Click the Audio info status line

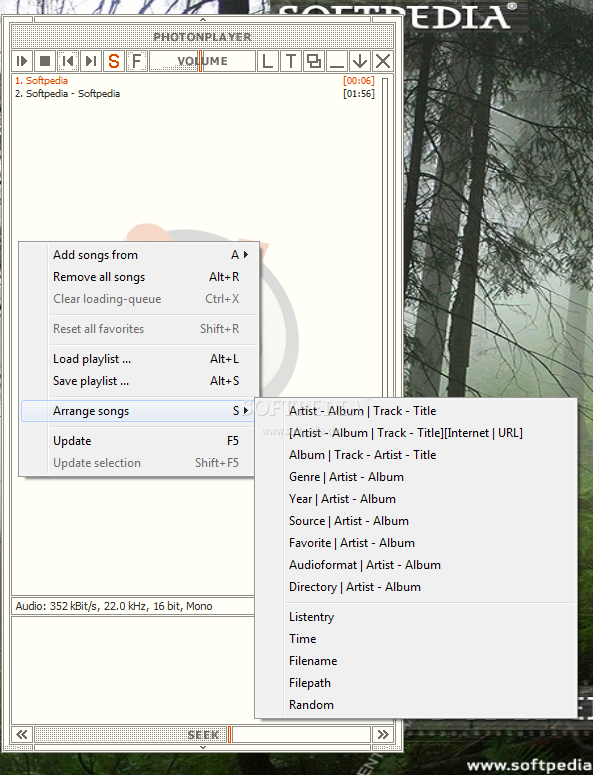pyautogui.click(x=132, y=606)
